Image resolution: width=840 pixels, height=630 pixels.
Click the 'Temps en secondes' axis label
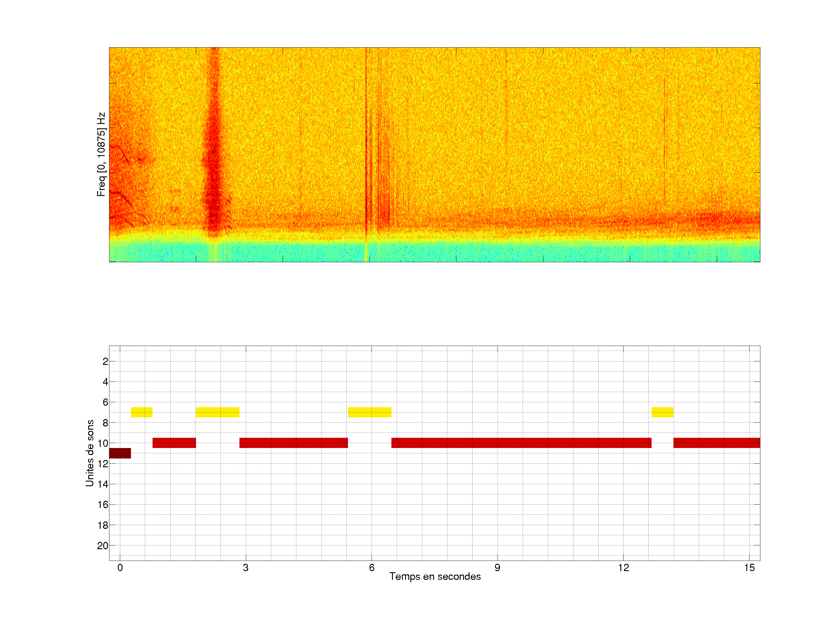click(435, 576)
